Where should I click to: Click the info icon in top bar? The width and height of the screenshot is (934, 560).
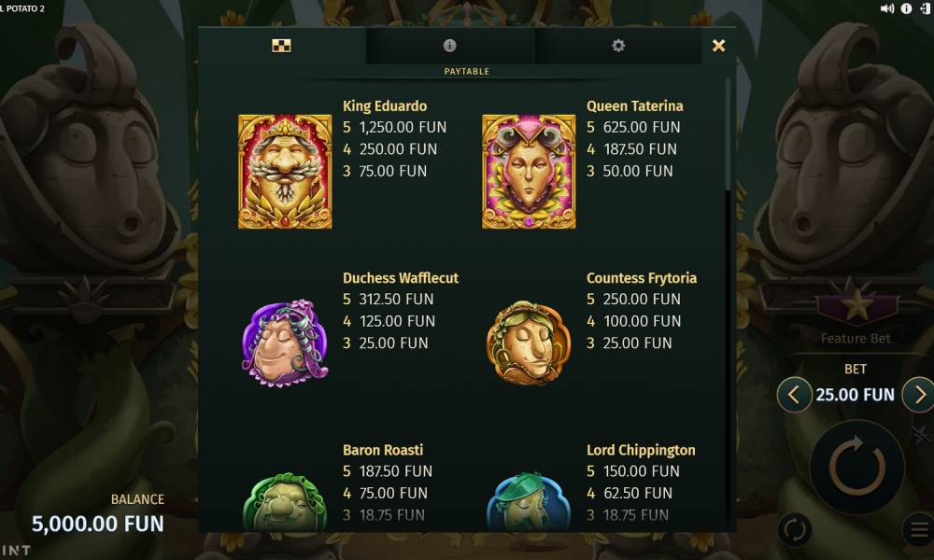(x=906, y=8)
